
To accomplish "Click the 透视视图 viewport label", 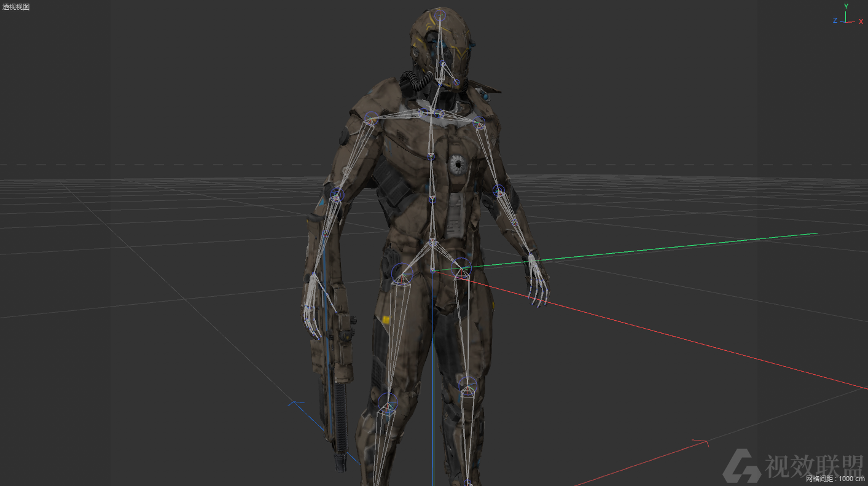I will pos(16,7).
